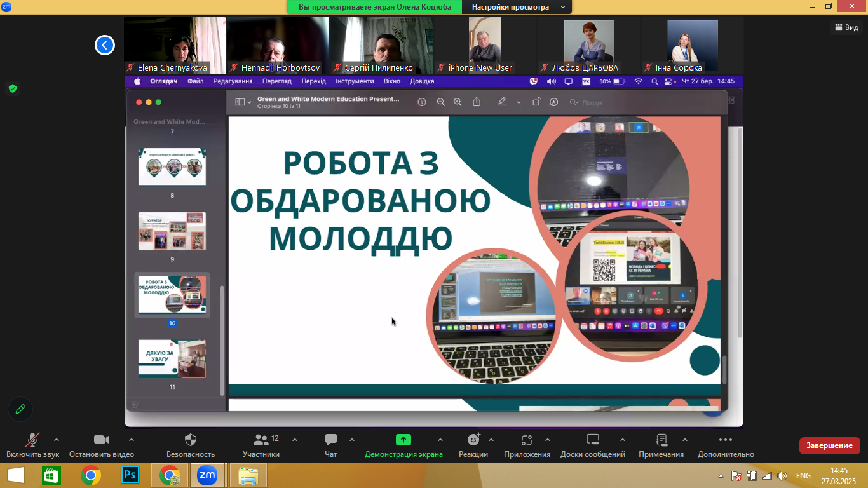Expand the video options arrow next to camera
Viewport: 868px width, 488px height.
tap(132, 440)
